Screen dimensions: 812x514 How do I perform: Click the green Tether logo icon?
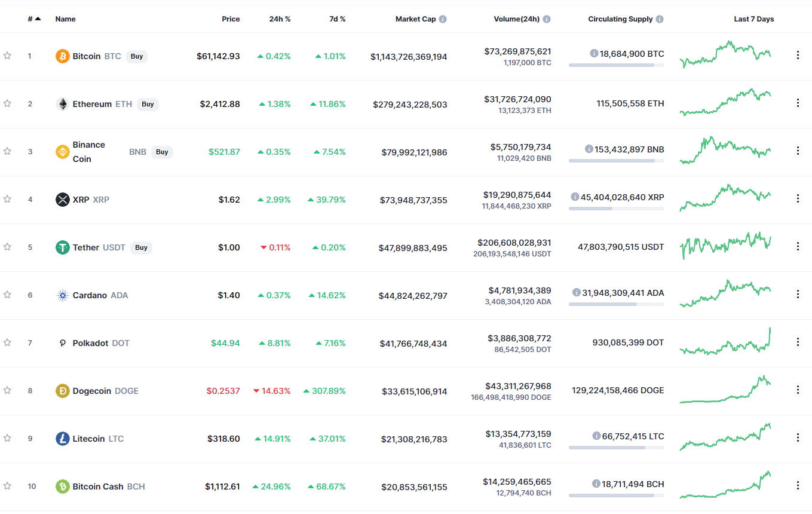tap(63, 247)
